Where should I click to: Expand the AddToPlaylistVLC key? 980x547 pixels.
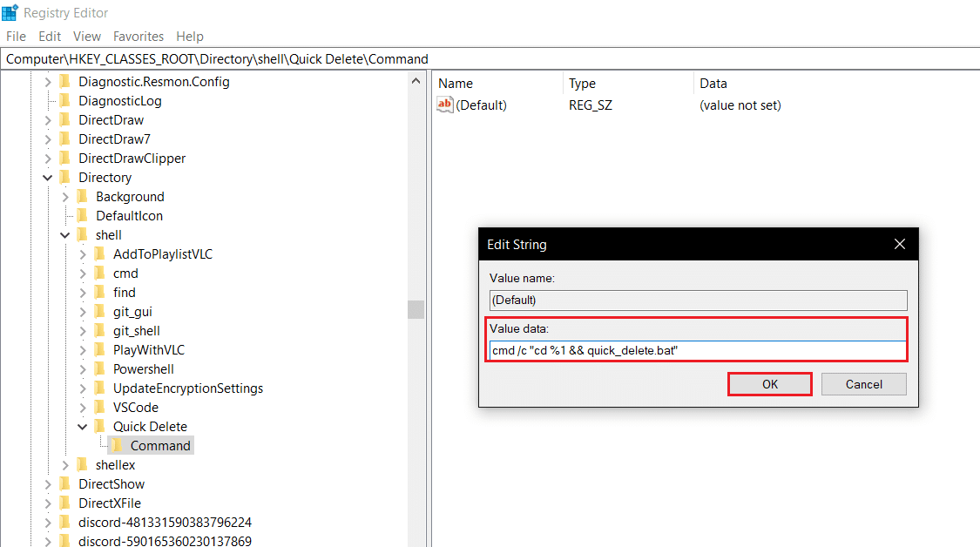tap(83, 254)
